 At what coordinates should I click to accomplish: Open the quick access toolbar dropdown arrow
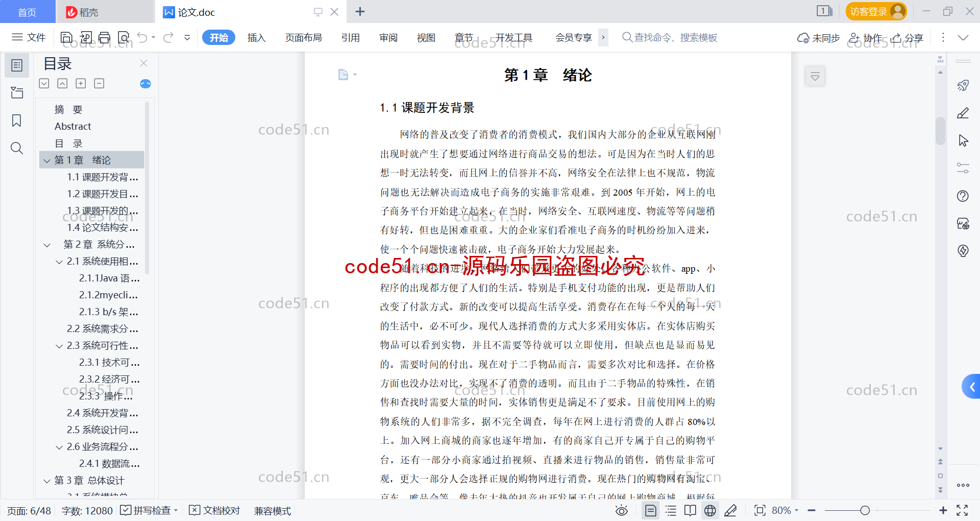(187, 37)
